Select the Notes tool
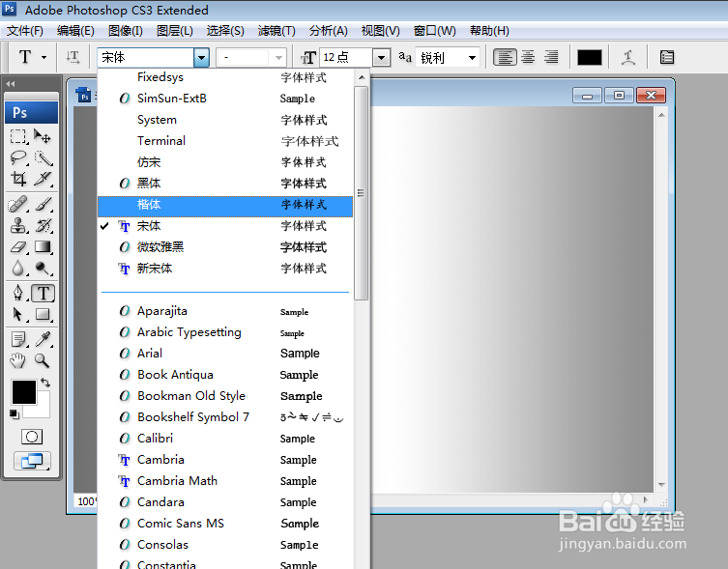The image size is (728, 569). pyautogui.click(x=18, y=340)
